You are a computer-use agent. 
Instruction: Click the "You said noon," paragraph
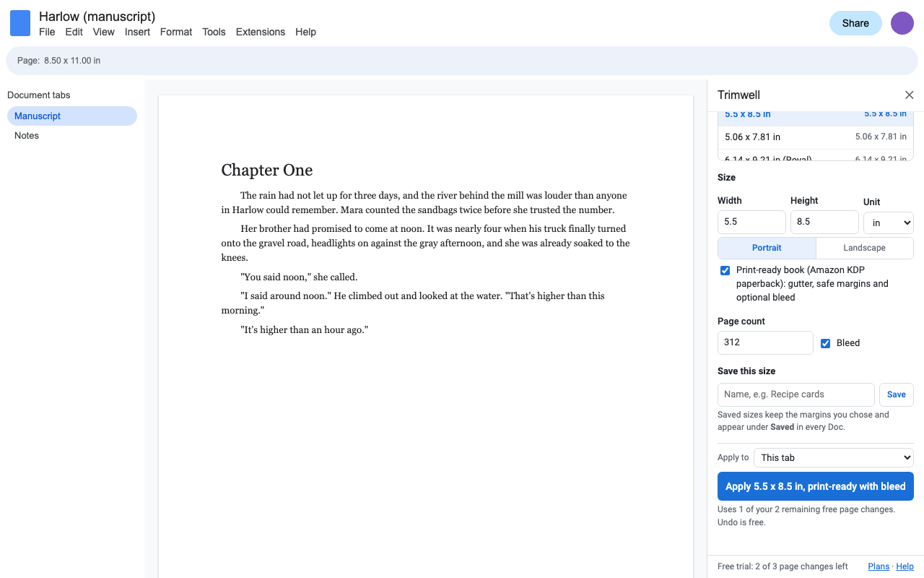pos(299,277)
